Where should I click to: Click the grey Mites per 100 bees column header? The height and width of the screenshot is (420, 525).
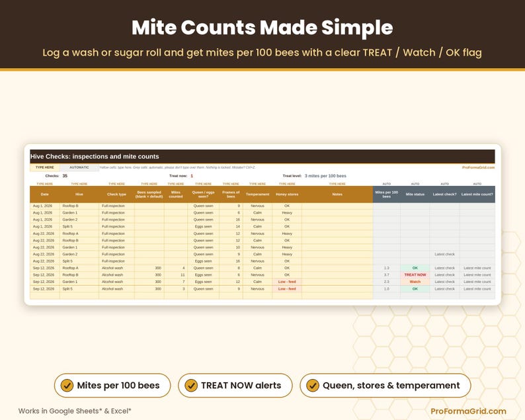(x=387, y=194)
